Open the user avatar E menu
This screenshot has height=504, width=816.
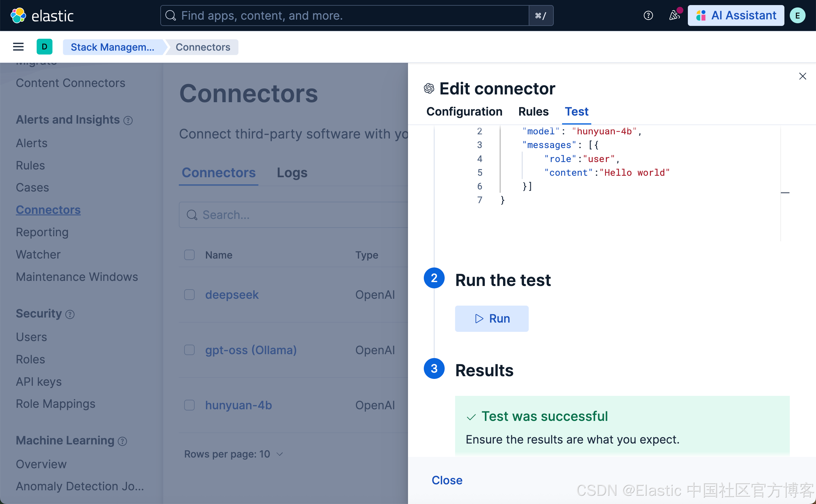click(797, 16)
